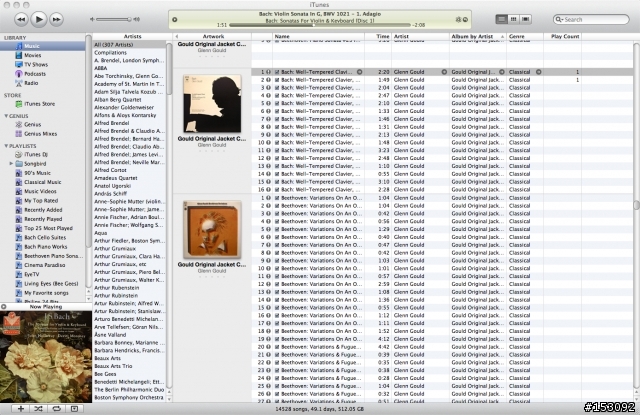Select Alban Berg Quartet in artist list
Viewport: 640px width, 415px height.
[129, 100]
